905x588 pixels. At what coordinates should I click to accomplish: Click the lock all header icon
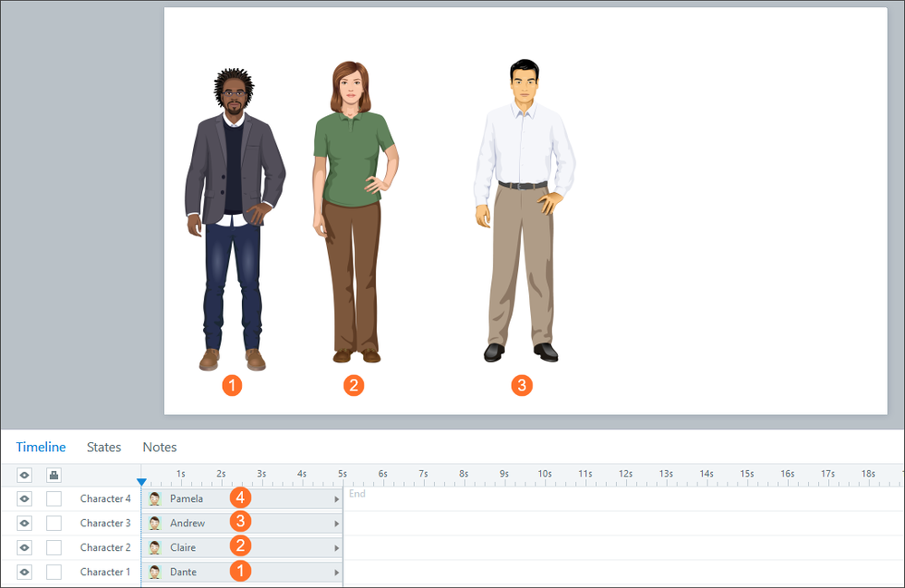click(x=53, y=474)
